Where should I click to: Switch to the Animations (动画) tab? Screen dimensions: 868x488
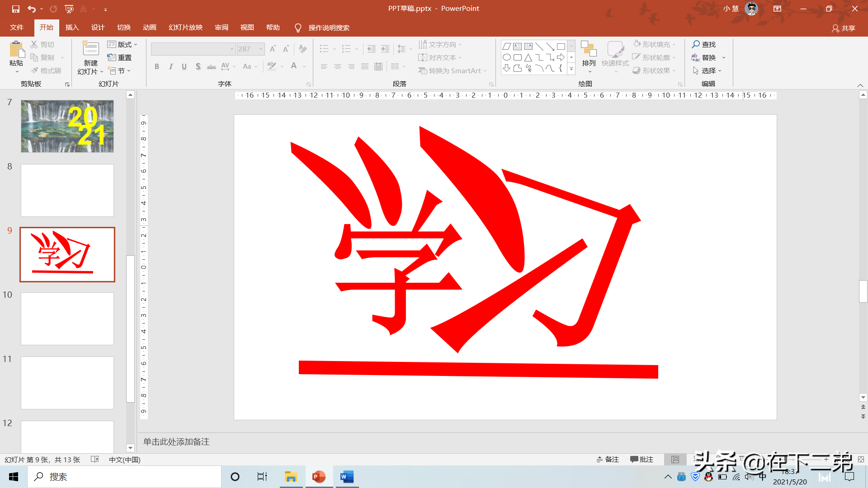(150, 28)
